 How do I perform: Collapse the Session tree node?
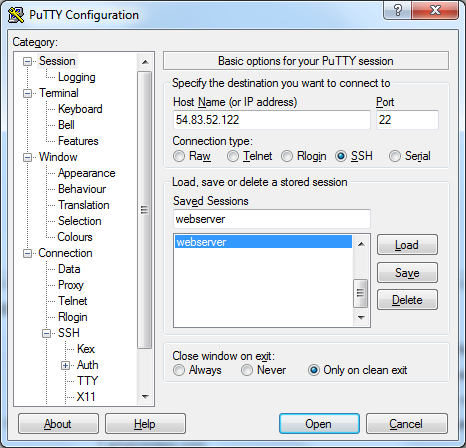click(27, 61)
